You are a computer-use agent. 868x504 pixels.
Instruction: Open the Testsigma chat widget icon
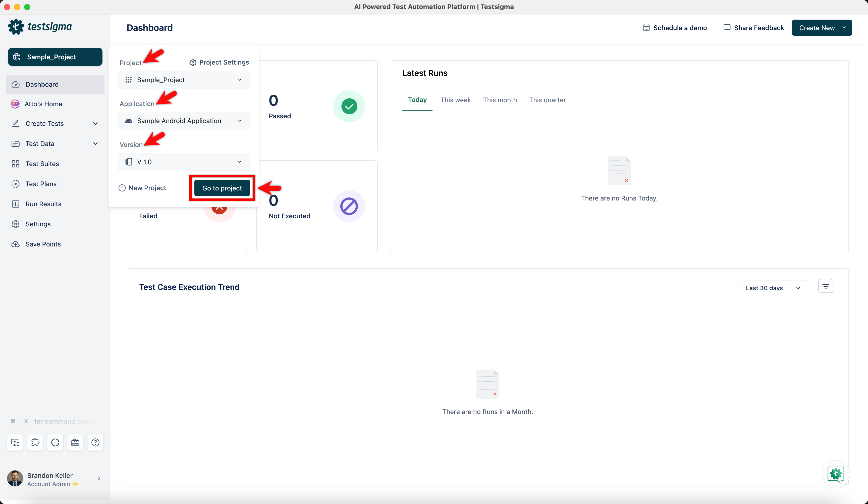coord(836,474)
